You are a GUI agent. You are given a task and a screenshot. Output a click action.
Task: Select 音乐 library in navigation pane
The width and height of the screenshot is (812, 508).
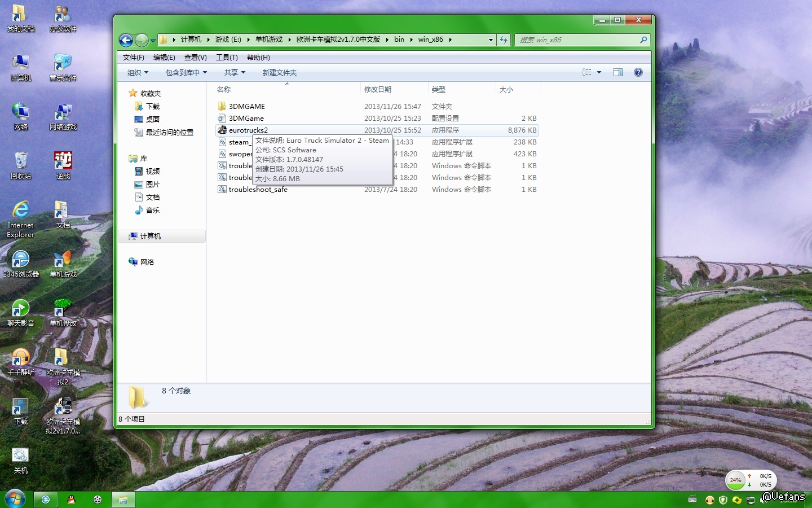[x=147, y=210]
